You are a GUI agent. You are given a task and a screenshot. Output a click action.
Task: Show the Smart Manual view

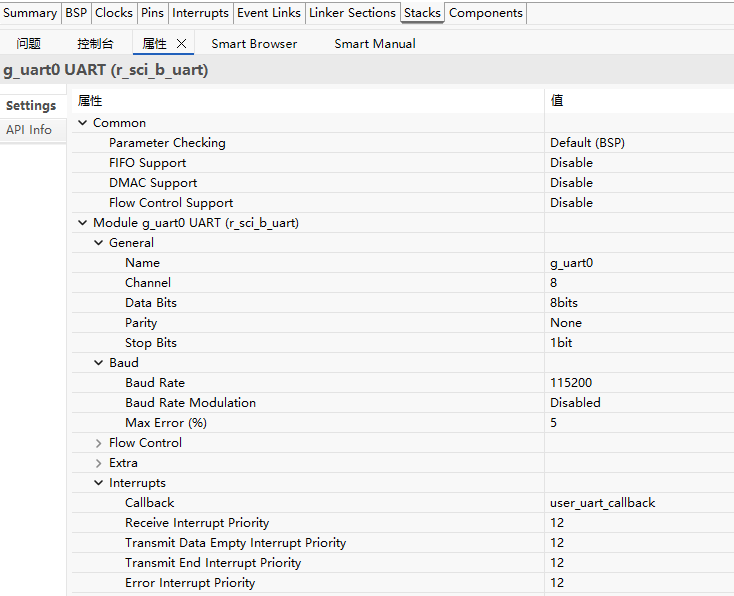pos(374,44)
